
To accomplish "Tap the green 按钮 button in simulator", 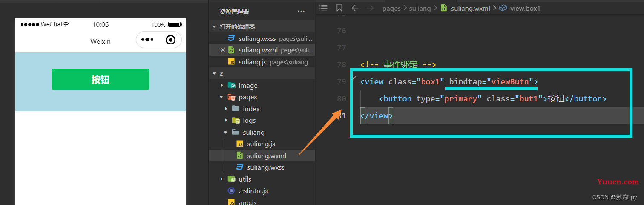I will coord(101,79).
